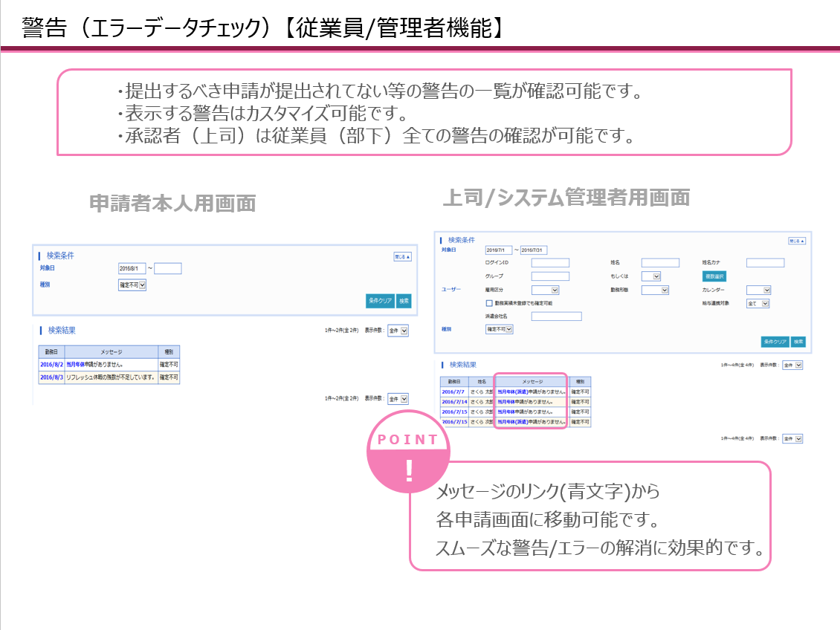Open the 雇用区分 dropdown
The image size is (840, 630).
[545, 290]
